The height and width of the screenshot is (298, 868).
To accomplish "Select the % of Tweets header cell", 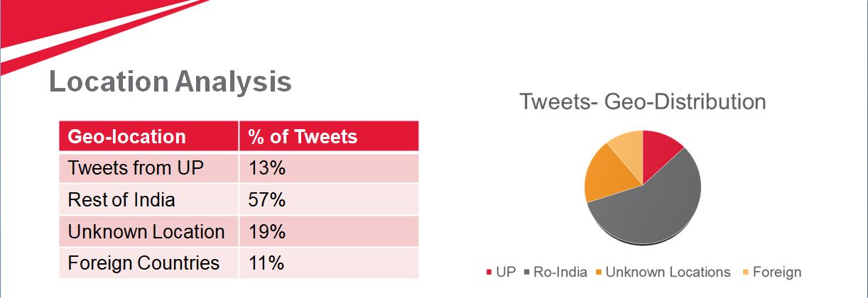I will click(x=329, y=136).
